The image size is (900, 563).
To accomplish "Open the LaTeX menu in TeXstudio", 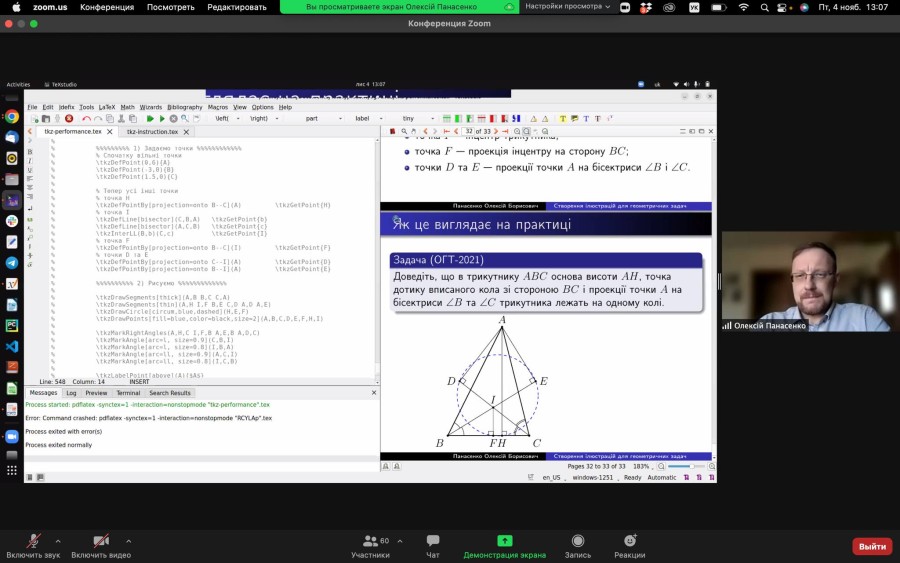I will [107, 107].
